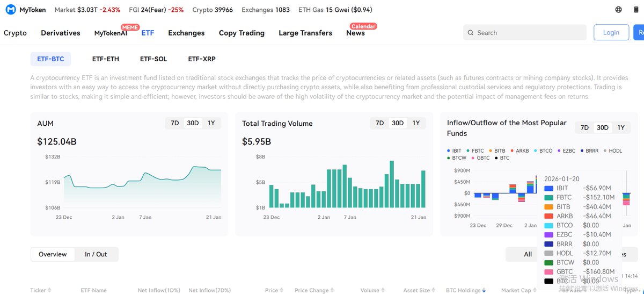Sort table by BTC Holdings
644x294 pixels.
coord(466,290)
